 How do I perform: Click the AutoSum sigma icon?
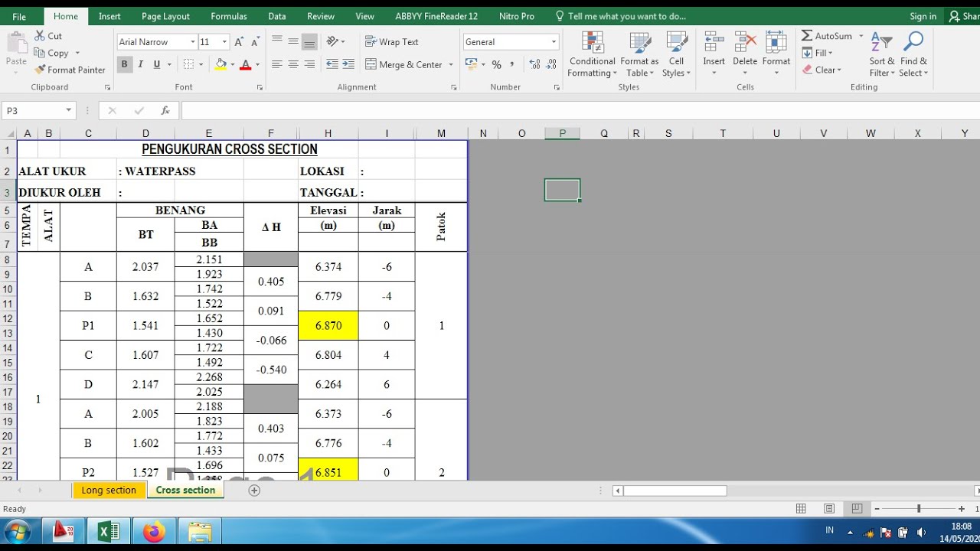tap(807, 36)
